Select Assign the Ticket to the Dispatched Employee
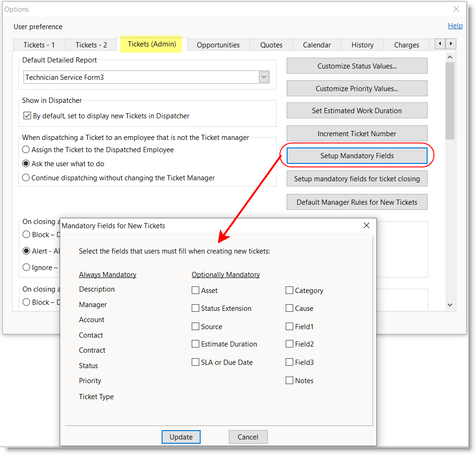 (26, 150)
